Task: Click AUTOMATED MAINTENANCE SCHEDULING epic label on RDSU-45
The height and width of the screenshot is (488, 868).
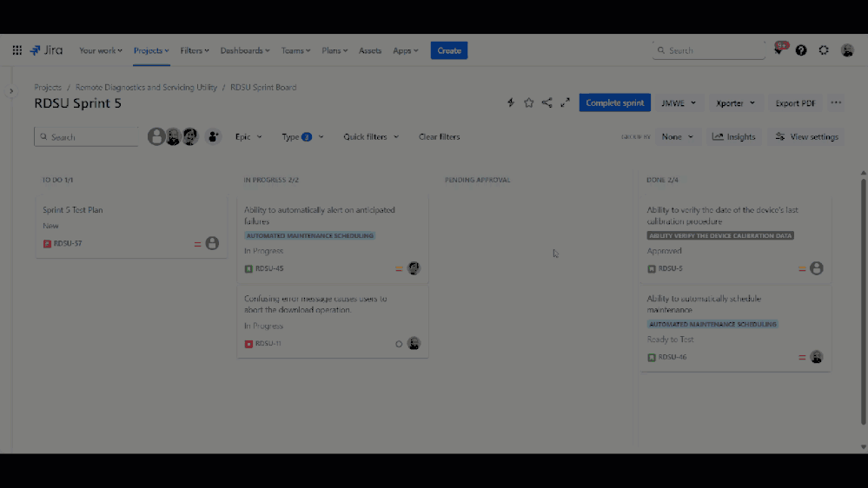Action: click(310, 235)
